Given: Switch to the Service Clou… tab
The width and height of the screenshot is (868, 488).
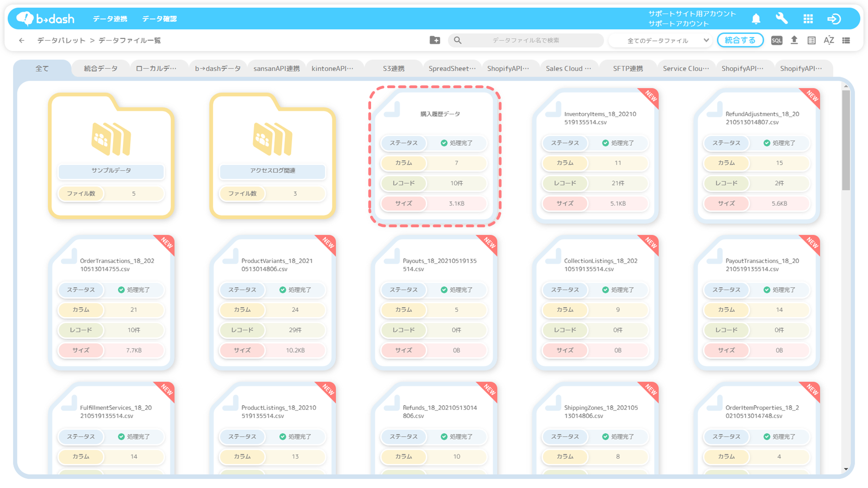Looking at the screenshot, I should click(x=686, y=68).
